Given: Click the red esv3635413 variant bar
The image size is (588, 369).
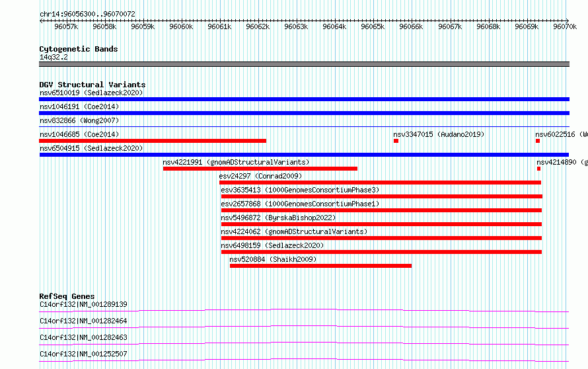Looking at the screenshot, I should [382, 196].
